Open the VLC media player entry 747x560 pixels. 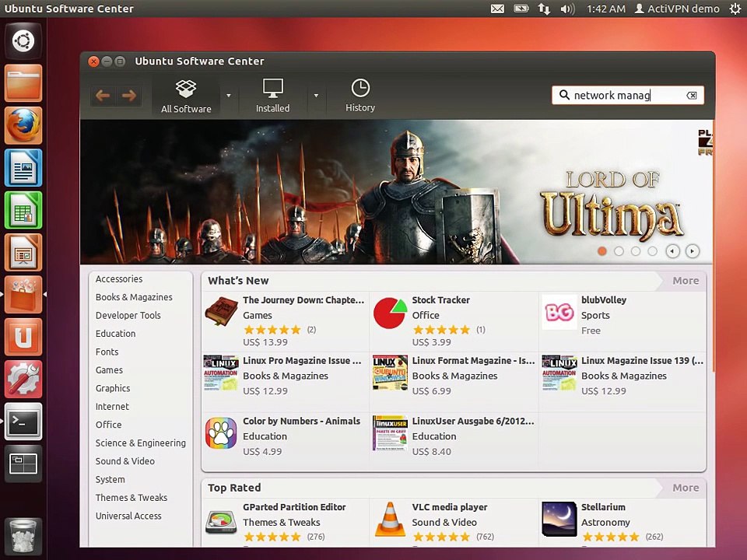tap(454, 523)
